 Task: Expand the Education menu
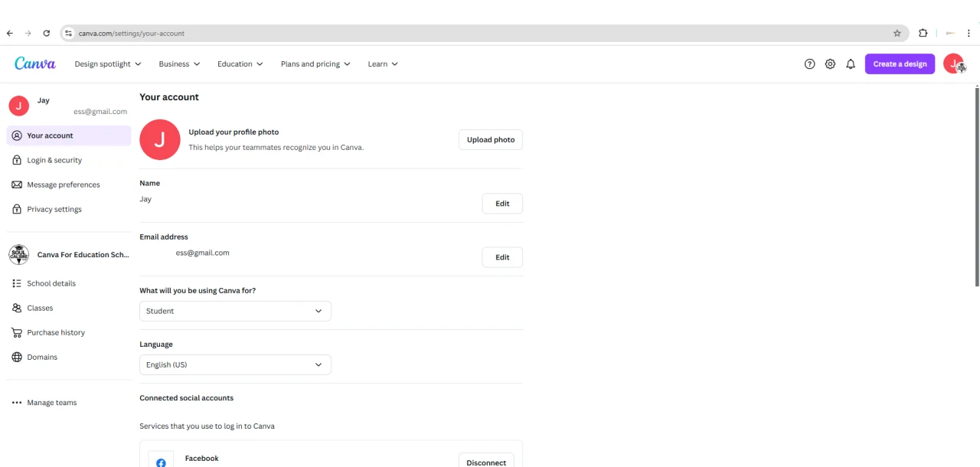coord(240,64)
